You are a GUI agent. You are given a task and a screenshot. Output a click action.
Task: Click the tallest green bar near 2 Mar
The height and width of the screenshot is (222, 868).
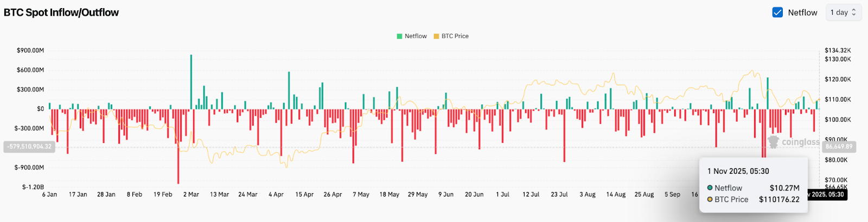(191, 81)
